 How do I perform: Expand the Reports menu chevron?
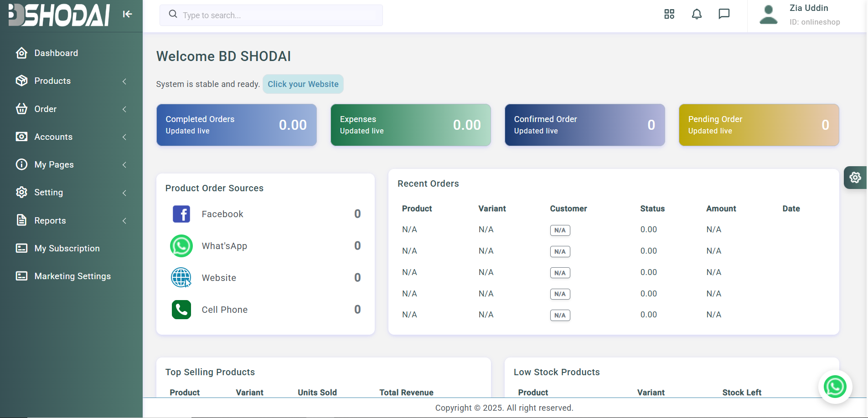[x=124, y=221]
